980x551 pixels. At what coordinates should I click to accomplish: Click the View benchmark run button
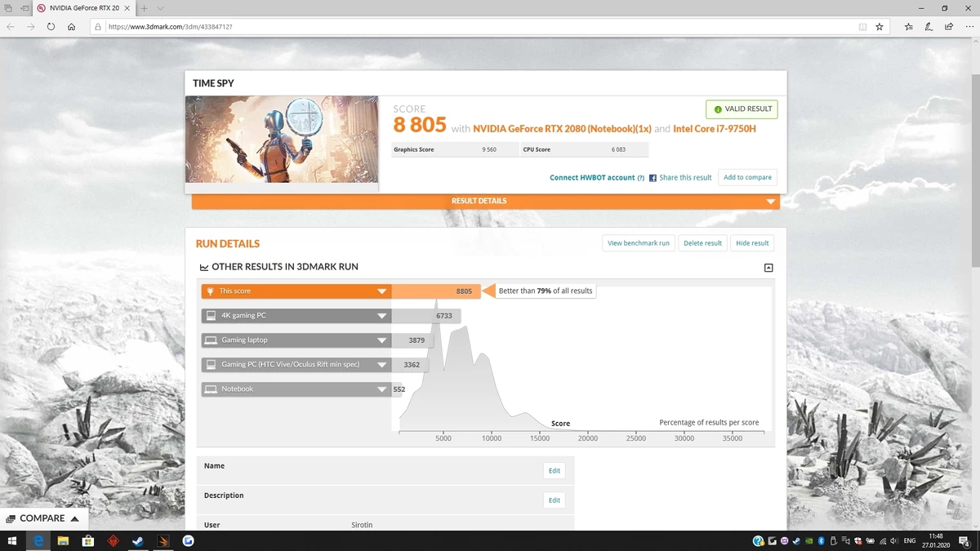click(639, 243)
